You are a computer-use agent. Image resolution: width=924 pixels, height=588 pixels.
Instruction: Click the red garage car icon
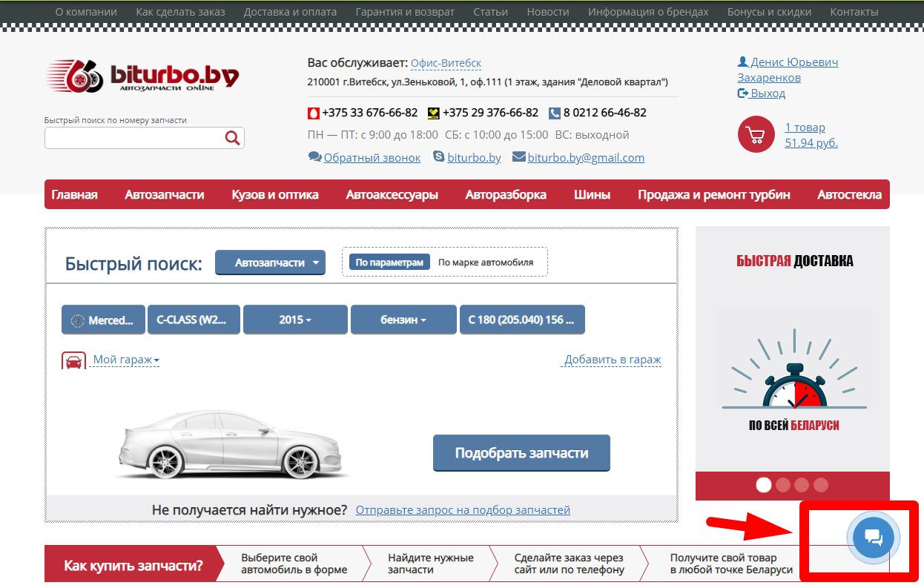[x=73, y=361]
